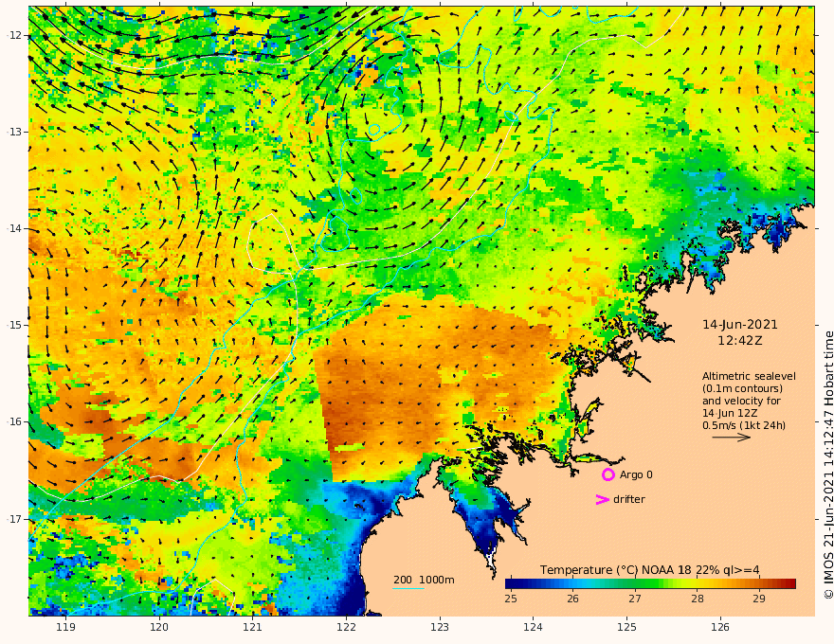Click the magenta Argo circle legend marker
The height and width of the screenshot is (644, 834).
tap(607, 474)
